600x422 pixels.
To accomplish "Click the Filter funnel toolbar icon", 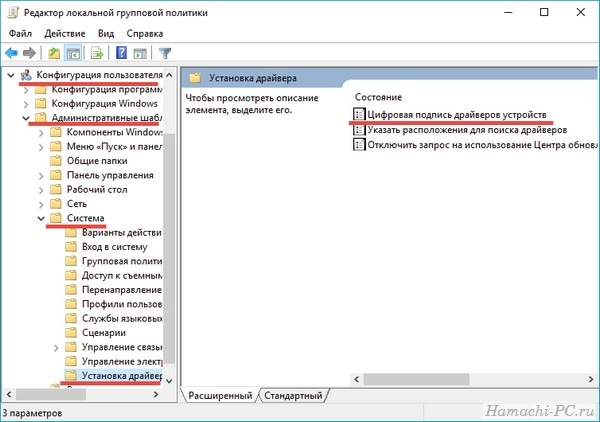I will [165, 53].
